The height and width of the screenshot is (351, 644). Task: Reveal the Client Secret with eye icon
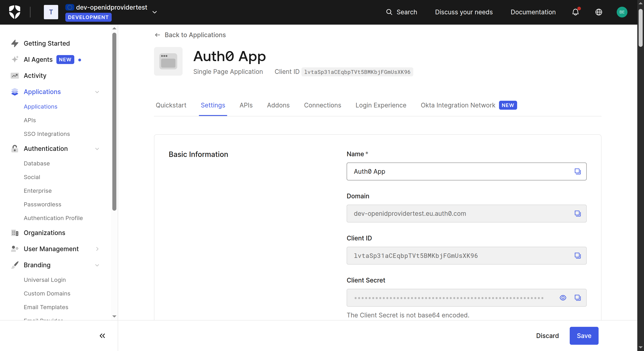pyautogui.click(x=563, y=297)
